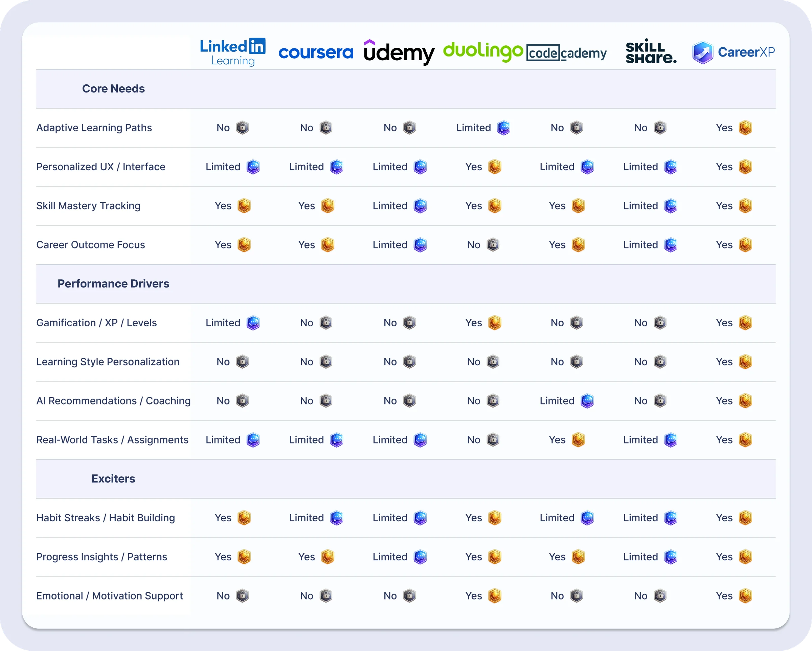
Task: Click gold badge for CareerXP Adaptive Learning Paths
Action: pos(745,128)
